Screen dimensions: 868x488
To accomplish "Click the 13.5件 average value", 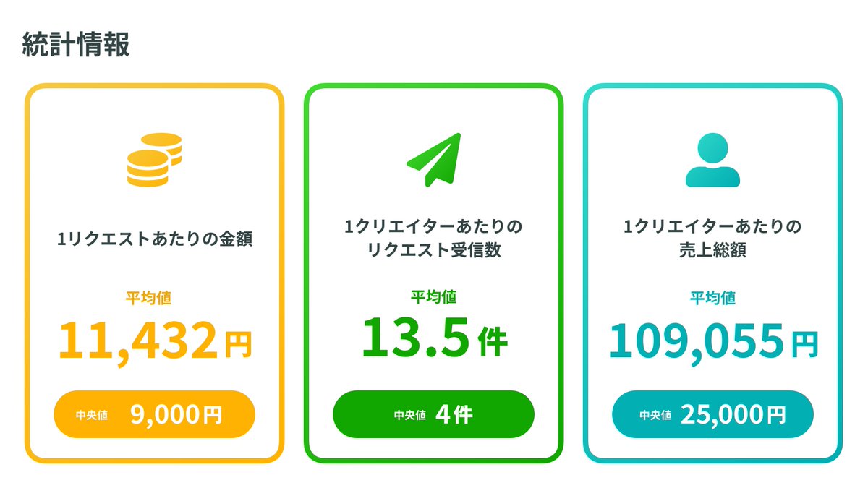I will point(434,338).
